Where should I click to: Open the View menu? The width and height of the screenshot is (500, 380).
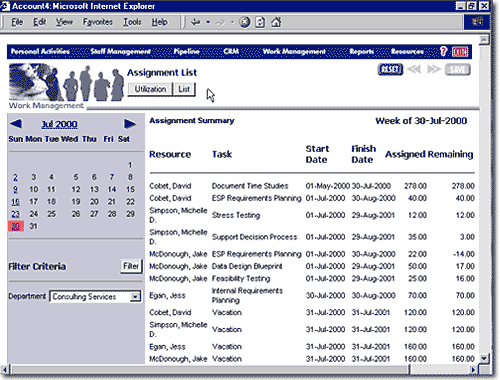[x=64, y=22]
